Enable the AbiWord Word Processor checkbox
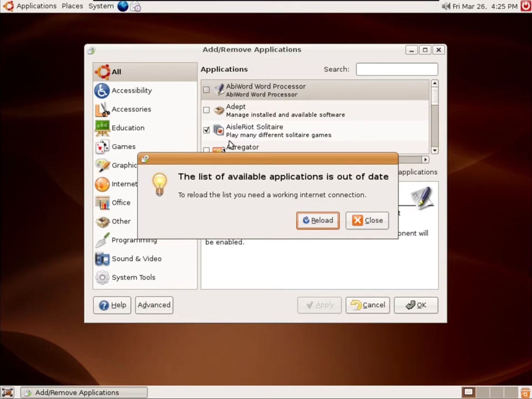This screenshot has width=532, height=399. (x=207, y=90)
